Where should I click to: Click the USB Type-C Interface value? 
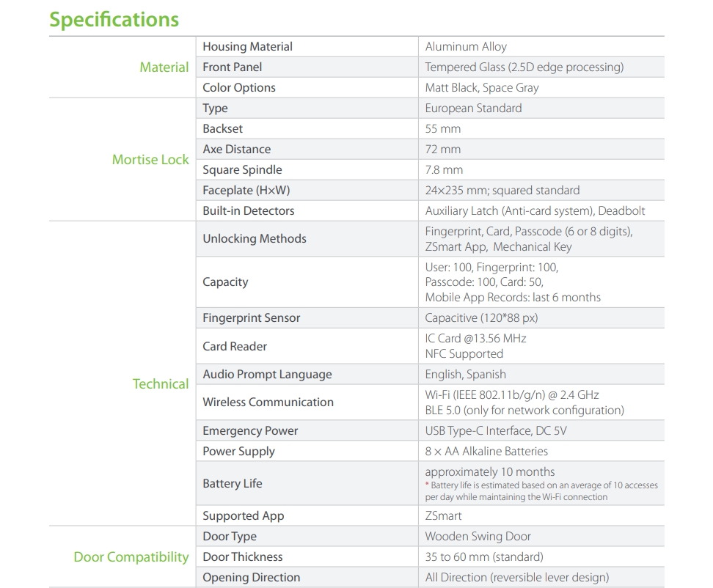tap(496, 431)
